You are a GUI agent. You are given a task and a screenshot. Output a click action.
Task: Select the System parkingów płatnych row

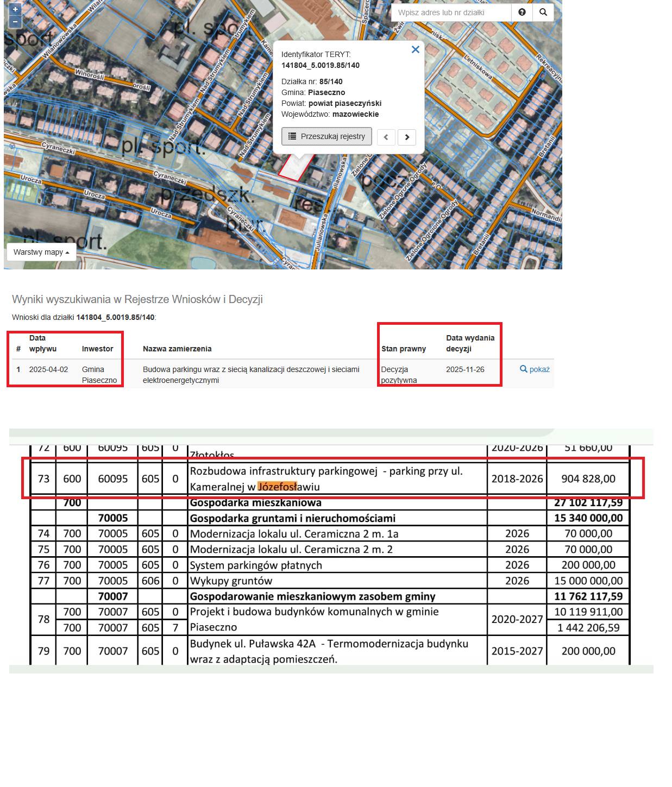coord(256,565)
